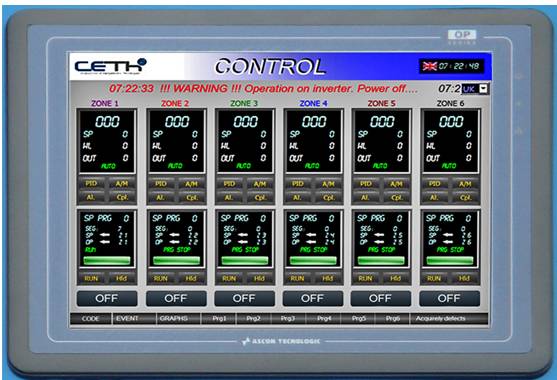Switch Zone 2 A/M auto-manual mode
Viewport: 557px width, 380px height.
point(191,184)
